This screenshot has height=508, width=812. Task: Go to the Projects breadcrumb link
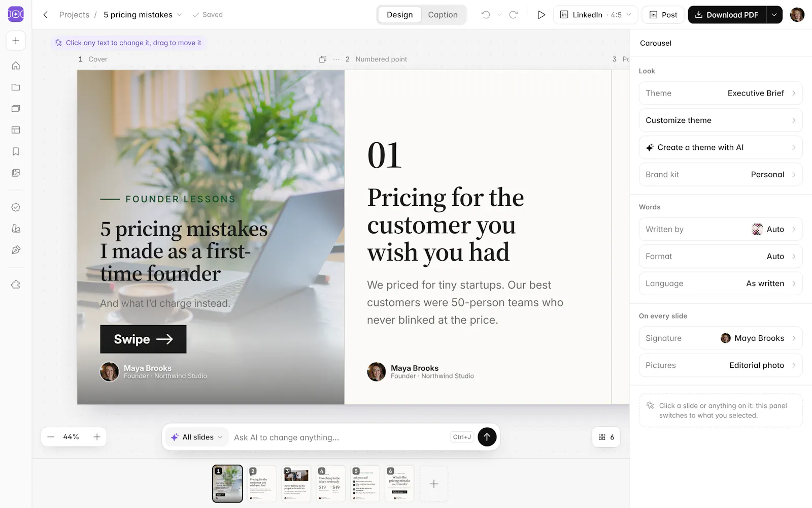tap(74, 15)
